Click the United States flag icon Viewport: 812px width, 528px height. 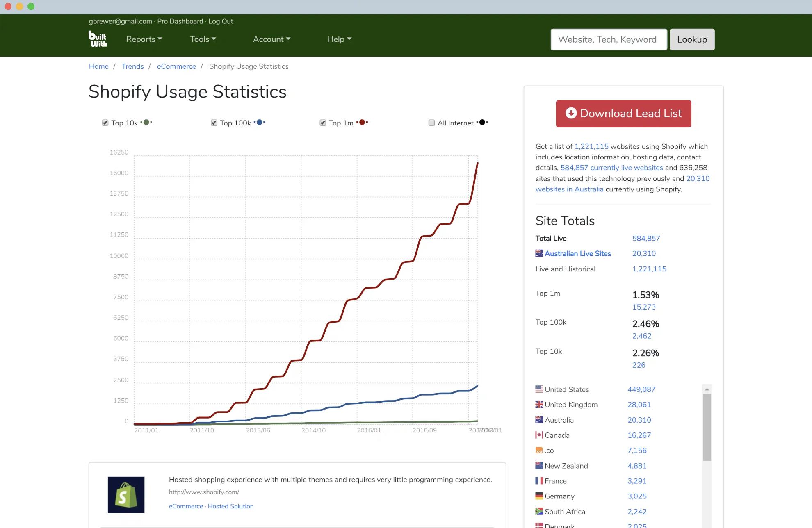click(x=539, y=389)
